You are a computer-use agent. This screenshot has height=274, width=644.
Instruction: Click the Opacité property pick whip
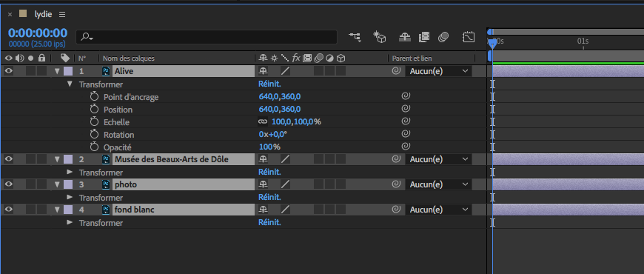(x=406, y=147)
